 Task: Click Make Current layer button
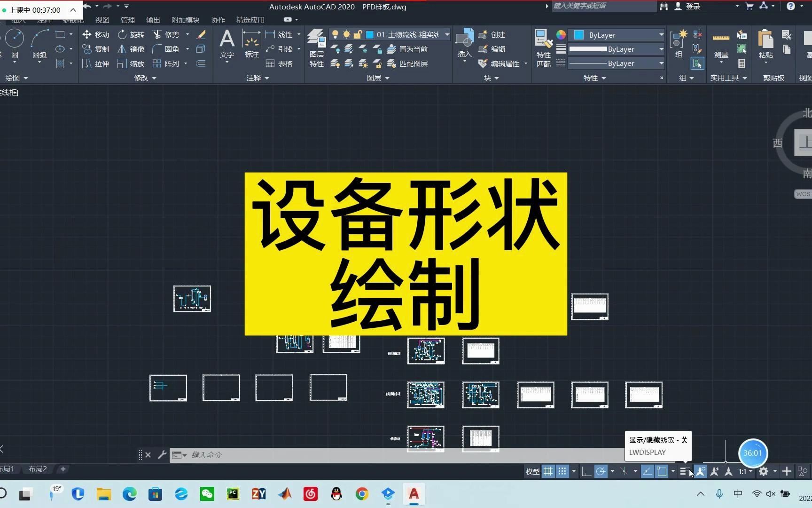pos(407,49)
